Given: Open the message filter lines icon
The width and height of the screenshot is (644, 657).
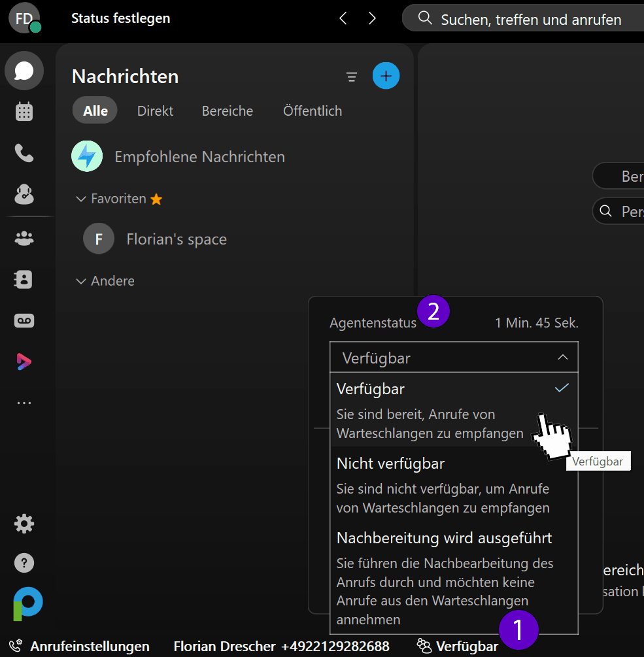Looking at the screenshot, I should [352, 76].
